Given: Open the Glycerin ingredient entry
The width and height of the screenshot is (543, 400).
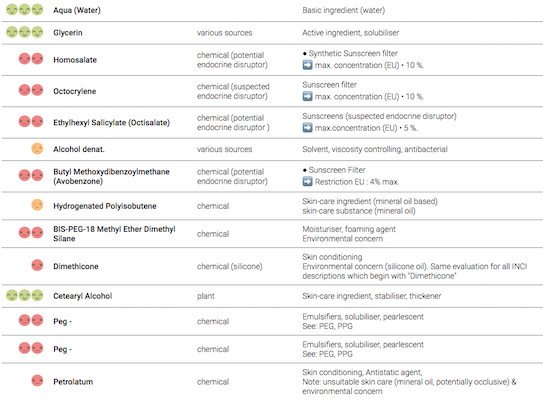Looking at the screenshot, I should click(68, 33).
